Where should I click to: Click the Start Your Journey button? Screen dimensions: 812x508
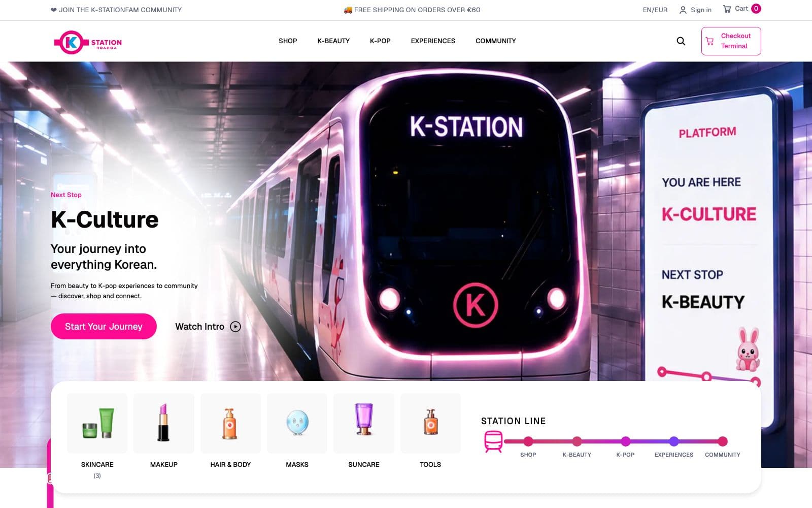[104, 327]
